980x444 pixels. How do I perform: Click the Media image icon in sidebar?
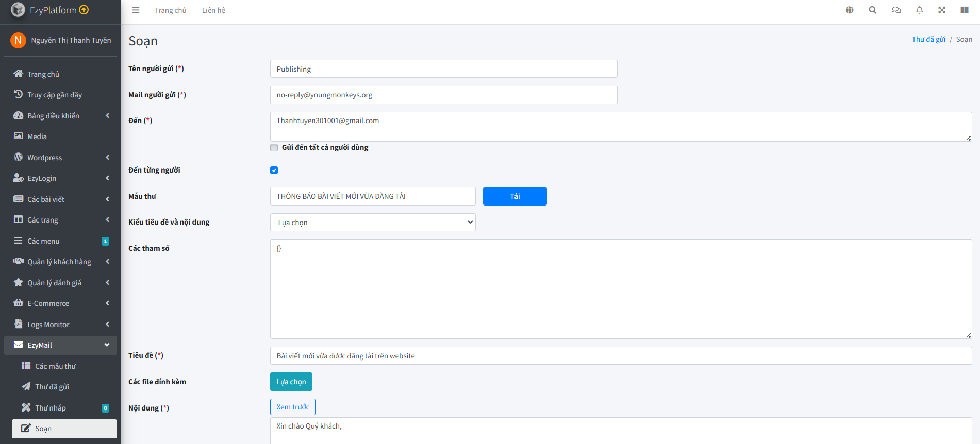18,136
